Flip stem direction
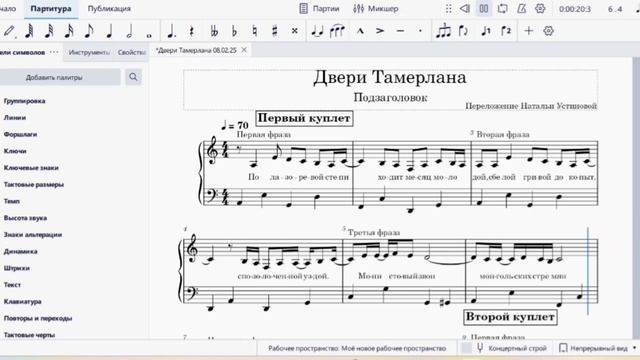Viewport: 640px width, 360px height. (x=464, y=31)
